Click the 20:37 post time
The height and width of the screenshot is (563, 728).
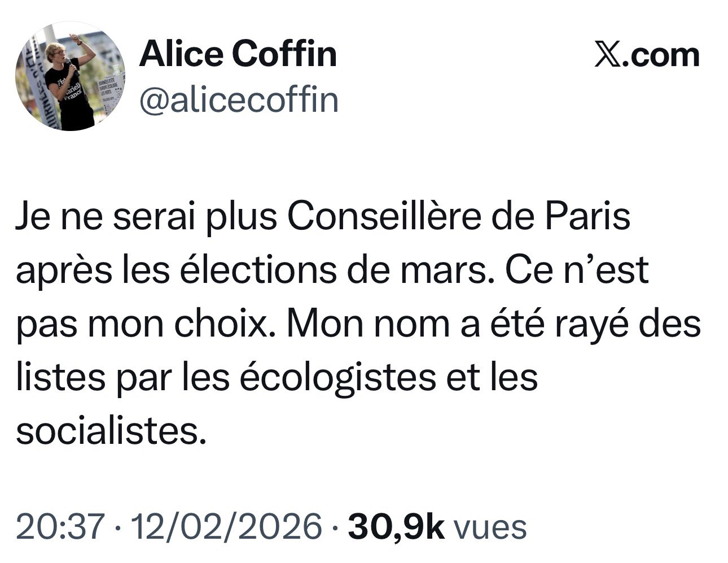[61, 526]
